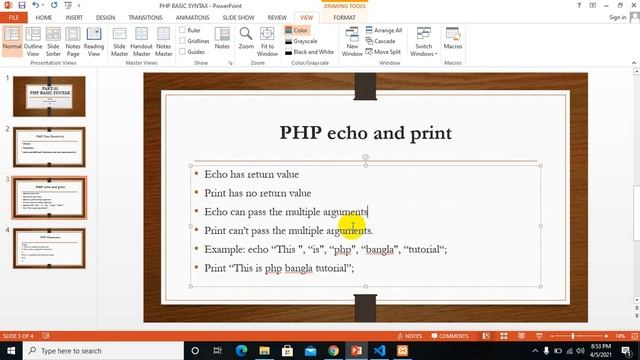The image size is (640, 360).
Task: Start Slide Show from status bar
Action: (539, 336)
